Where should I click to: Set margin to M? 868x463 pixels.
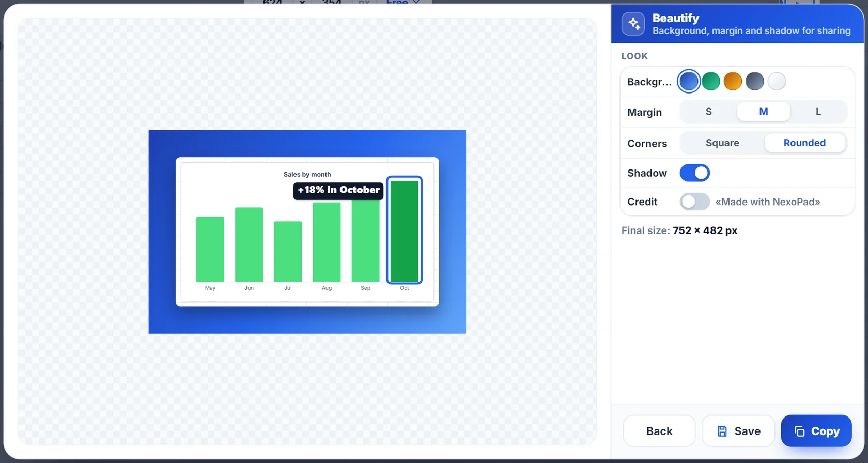coord(764,112)
